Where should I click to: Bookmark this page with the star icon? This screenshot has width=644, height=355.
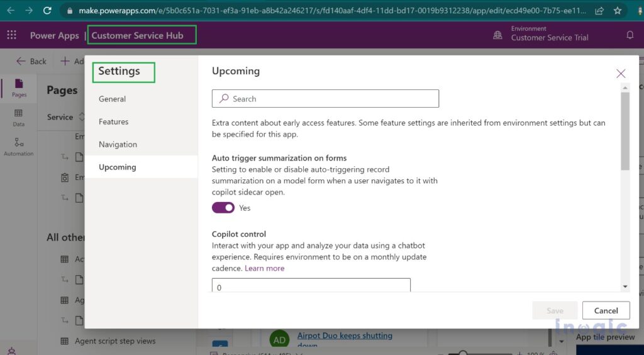618,11
